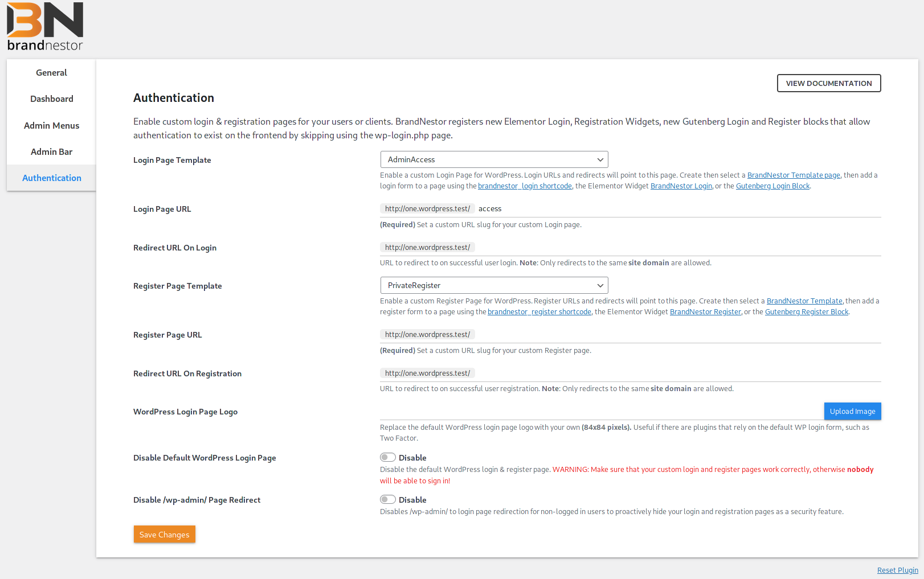Switch to the Dashboard tab
The image size is (924, 579).
[x=51, y=98]
